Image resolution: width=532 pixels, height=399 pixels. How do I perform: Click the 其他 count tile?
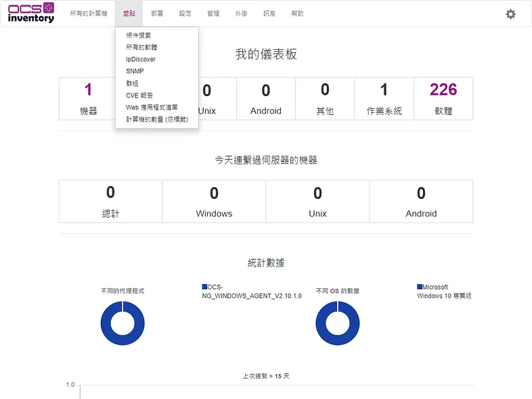pyautogui.click(x=325, y=99)
